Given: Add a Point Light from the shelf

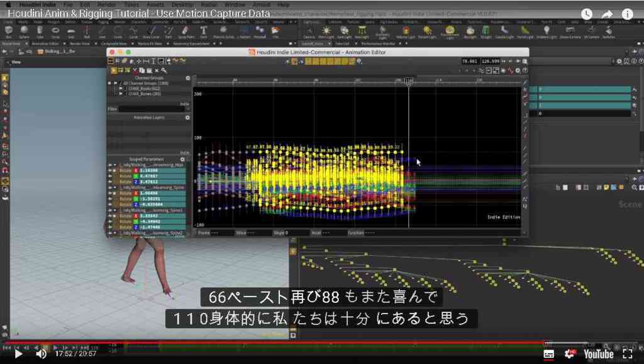Looking at the screenshot, I should coord(326,31).
